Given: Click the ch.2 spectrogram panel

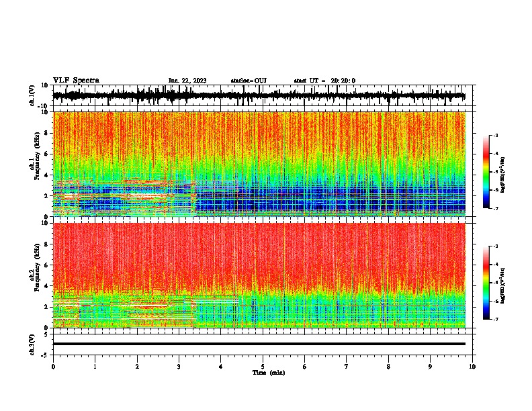Looking at the screenshot, I should [259, 275].
